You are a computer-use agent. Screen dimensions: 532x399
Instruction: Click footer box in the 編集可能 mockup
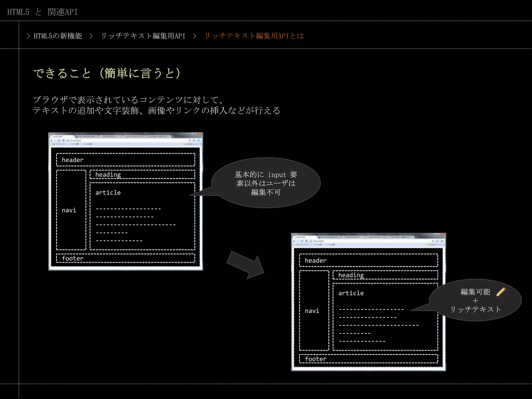(x=369, y=359)
